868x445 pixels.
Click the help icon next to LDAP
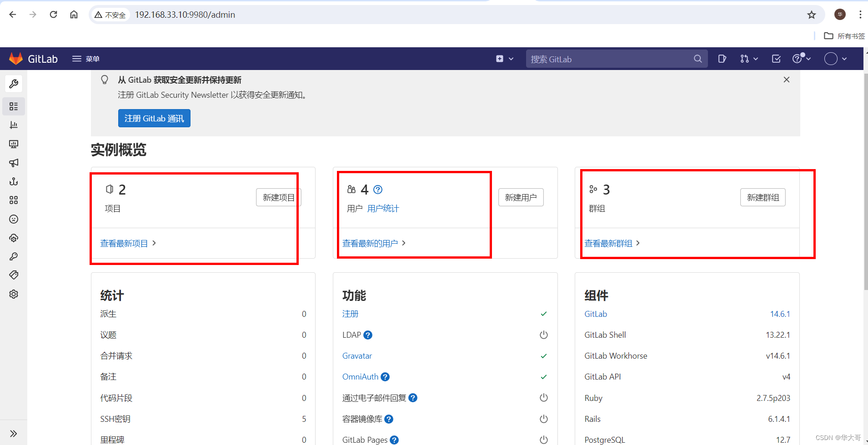tap(368, 335)
